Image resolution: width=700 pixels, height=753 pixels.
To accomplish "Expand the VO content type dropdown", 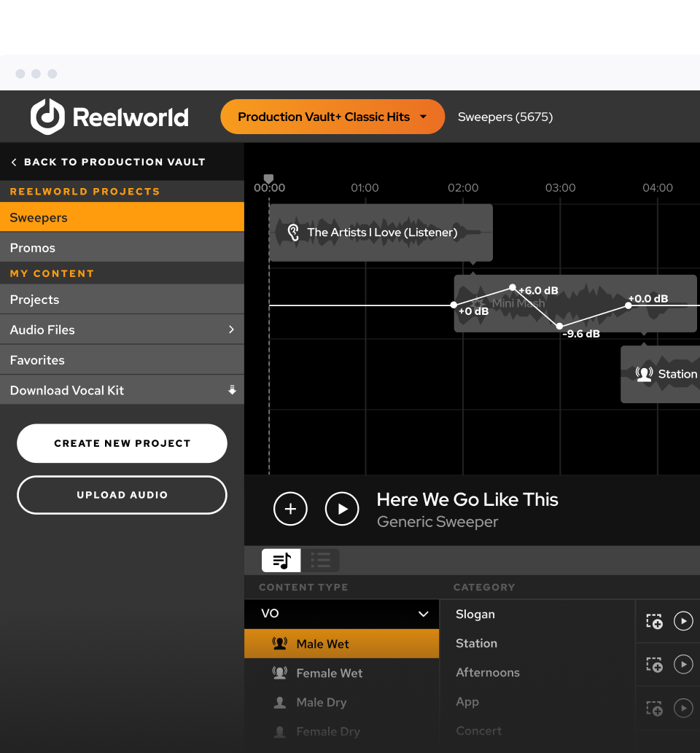I will pyautogui.click(x=423, y=614).
